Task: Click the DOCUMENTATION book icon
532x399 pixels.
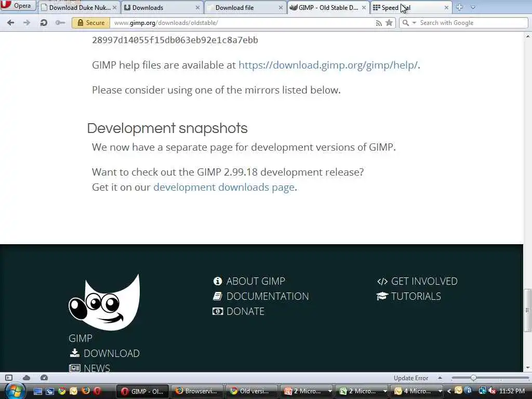Action: pyautogui.click(x=218, y=296)
